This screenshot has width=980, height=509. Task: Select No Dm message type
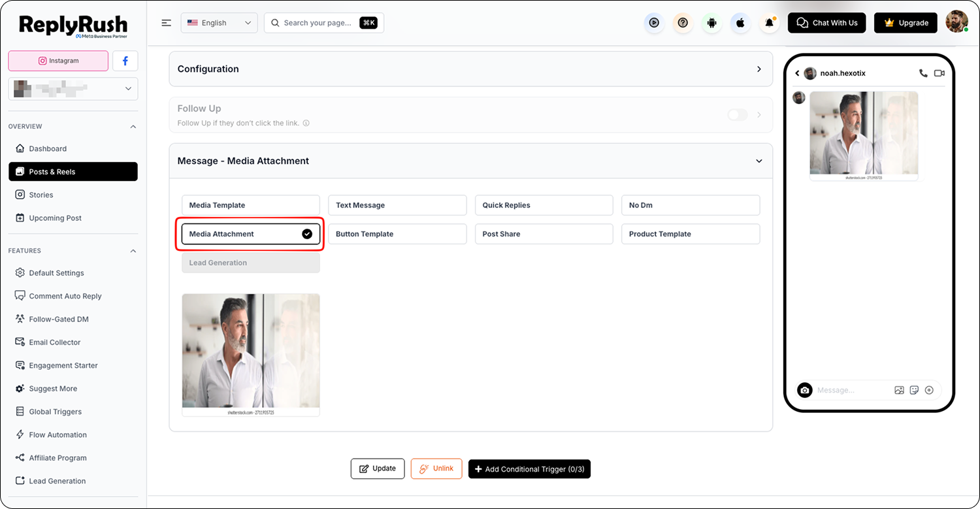(691, 205)
